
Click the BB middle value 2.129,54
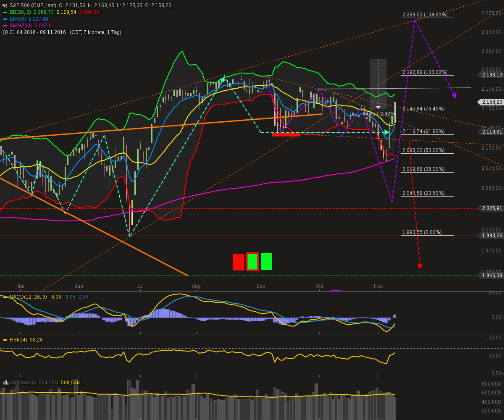(66, 12)
